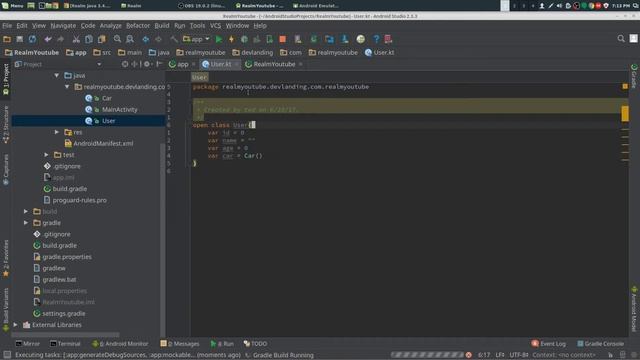The height and width of the screenshot is (360, 640).
Task: Toggle the Android Monitor tool window
Action: click(x=120, y=344)
